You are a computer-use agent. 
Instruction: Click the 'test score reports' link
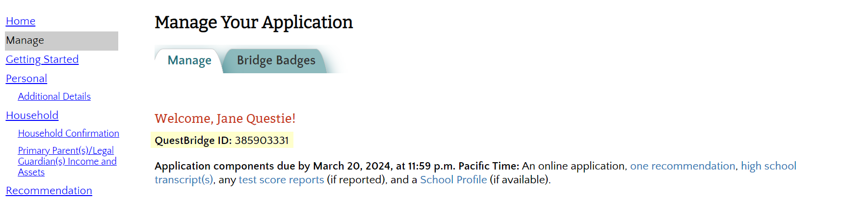click(281, 180)
